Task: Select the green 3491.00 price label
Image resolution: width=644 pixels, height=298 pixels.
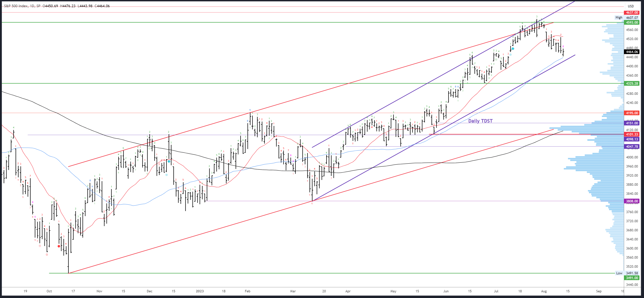Action: (x=632, y=278)
